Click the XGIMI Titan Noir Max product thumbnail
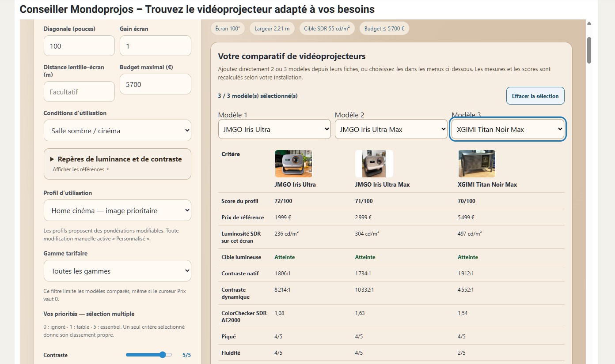 coord(477,164)
